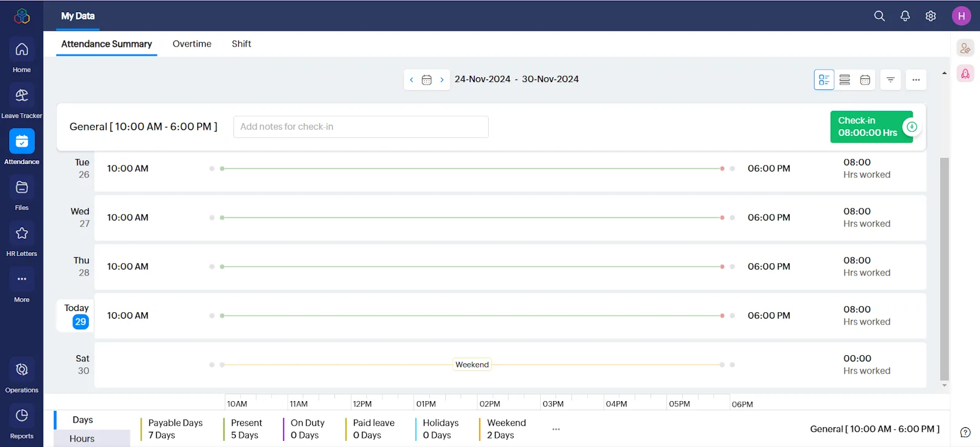The image size is (980, 447).
Task: Click the Weekend label on Saturday row
Action: (x=472, y=364)
